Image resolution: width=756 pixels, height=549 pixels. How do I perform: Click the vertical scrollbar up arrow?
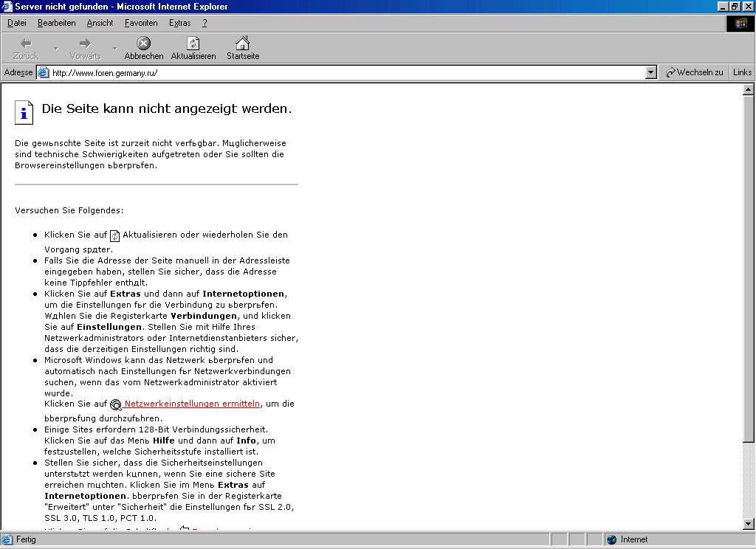pos(749,89)
